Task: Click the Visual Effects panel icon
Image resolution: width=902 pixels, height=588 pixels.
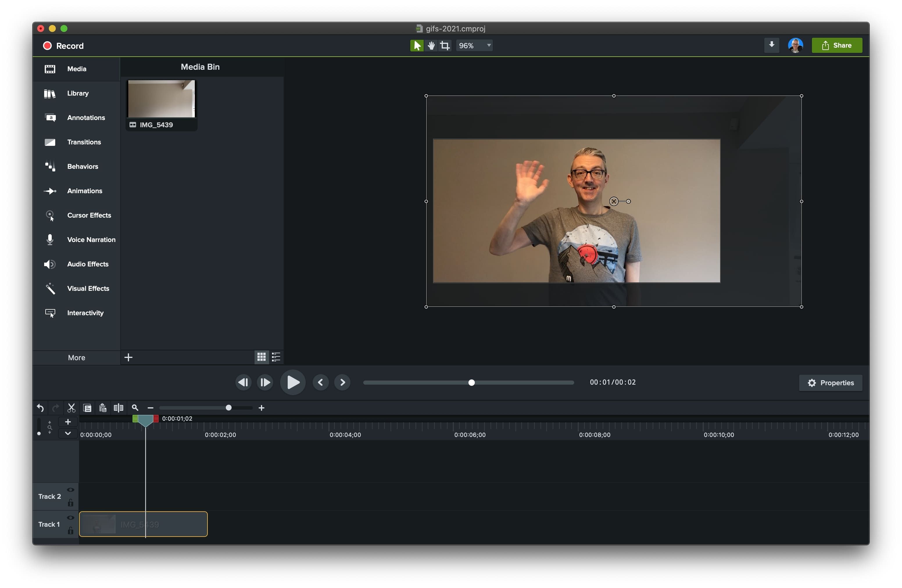Action: (51, 288)
